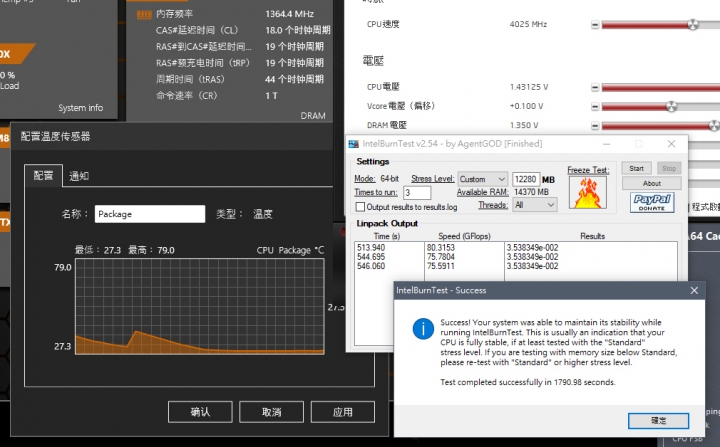The width and height of the screenshot is (720, 447).
Task: Click the Stop button in IntelBurnTest
Action: pos(669,168)
